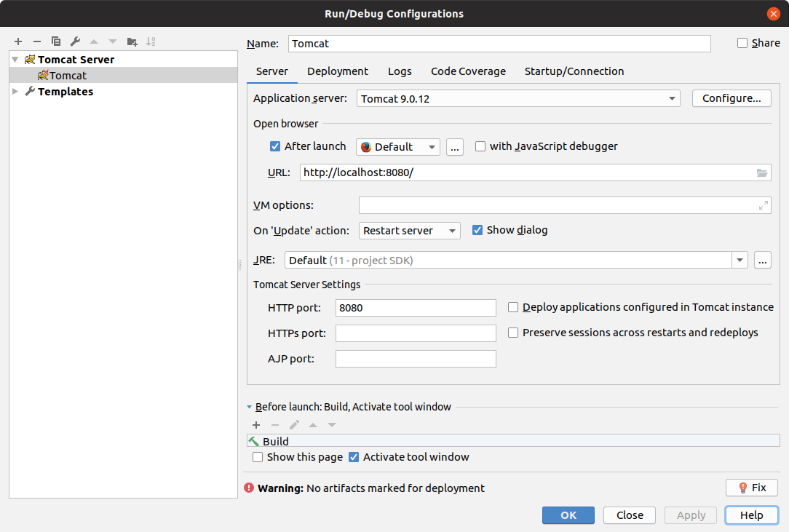Click the Fix button for warning

click(x=751, y=488)
